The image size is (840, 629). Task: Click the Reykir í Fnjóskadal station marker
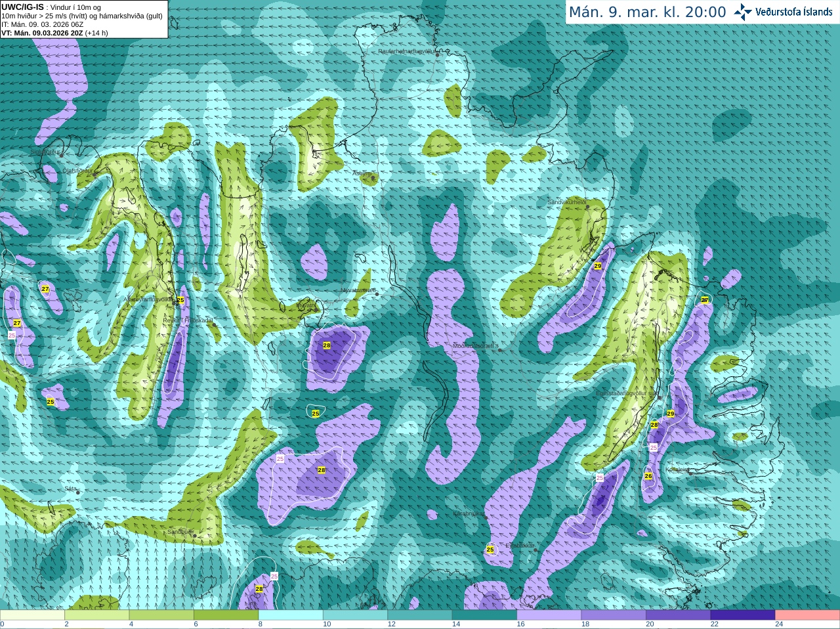[214, 324]
